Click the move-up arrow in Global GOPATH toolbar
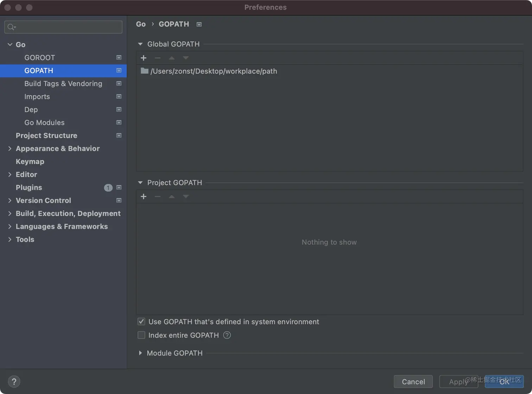 point(172,58)
